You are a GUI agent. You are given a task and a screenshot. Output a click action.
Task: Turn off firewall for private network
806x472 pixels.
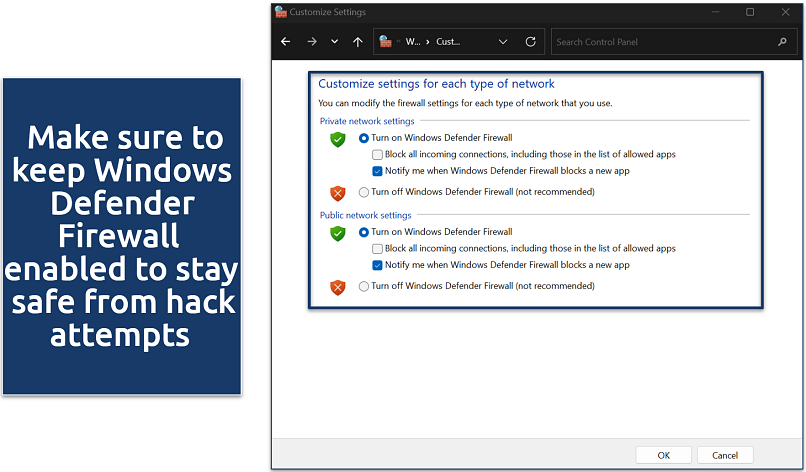(x=364, y=192)
